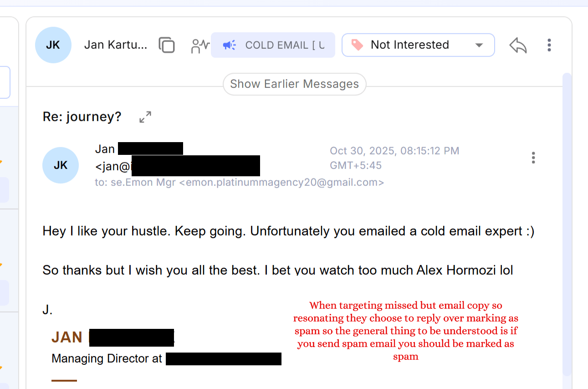
Task: Open Jan Kartu... contact name in header
Action: [x=116, y=45]
